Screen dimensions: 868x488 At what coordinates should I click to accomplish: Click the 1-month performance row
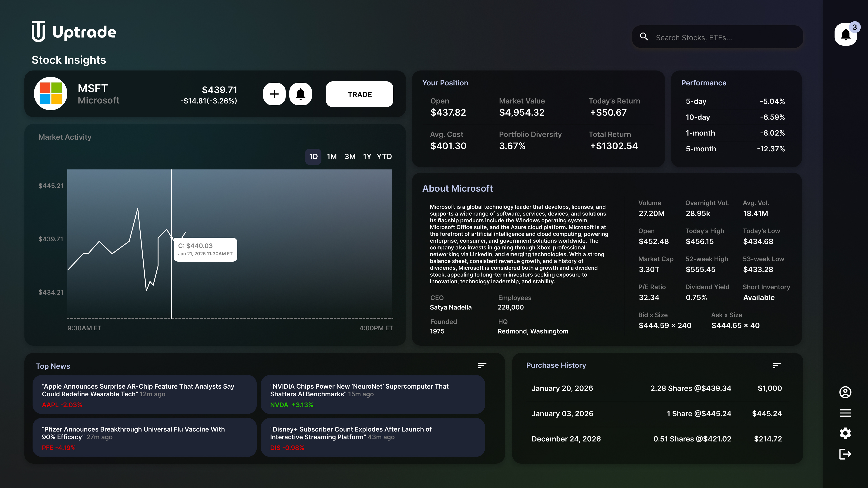coord(735,133)
